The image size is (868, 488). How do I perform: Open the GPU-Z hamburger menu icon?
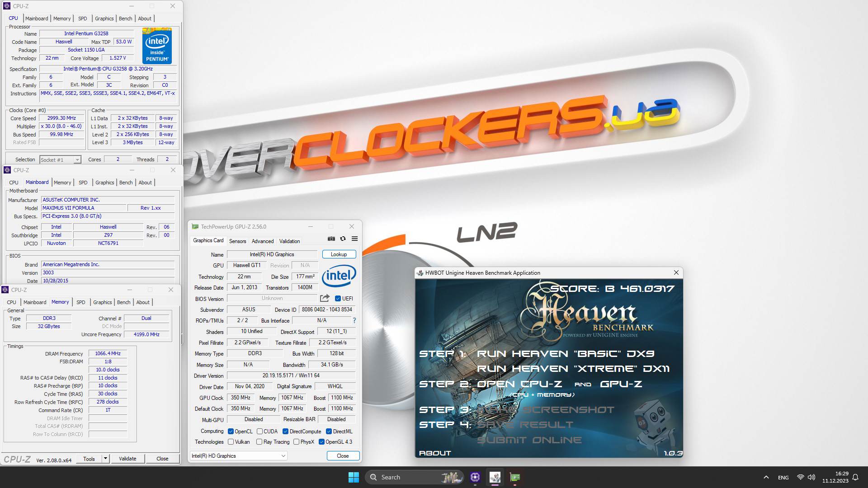[355, 239]
